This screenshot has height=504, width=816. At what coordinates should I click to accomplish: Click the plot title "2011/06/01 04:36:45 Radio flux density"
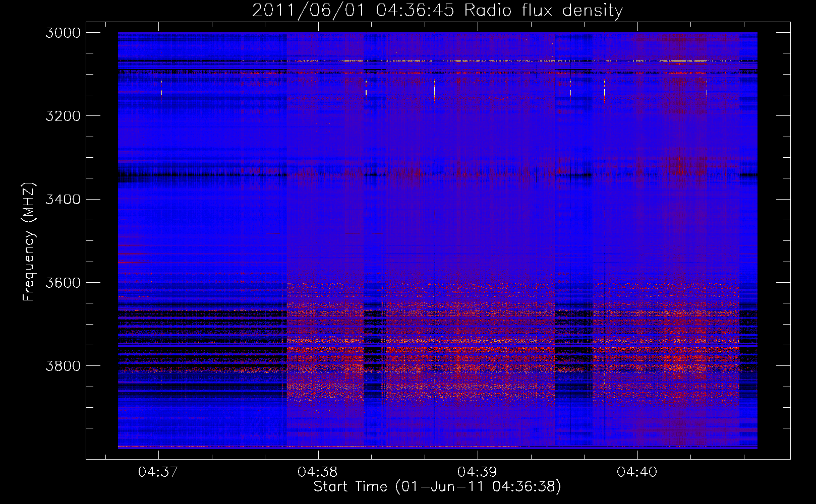tap(437, 10)
